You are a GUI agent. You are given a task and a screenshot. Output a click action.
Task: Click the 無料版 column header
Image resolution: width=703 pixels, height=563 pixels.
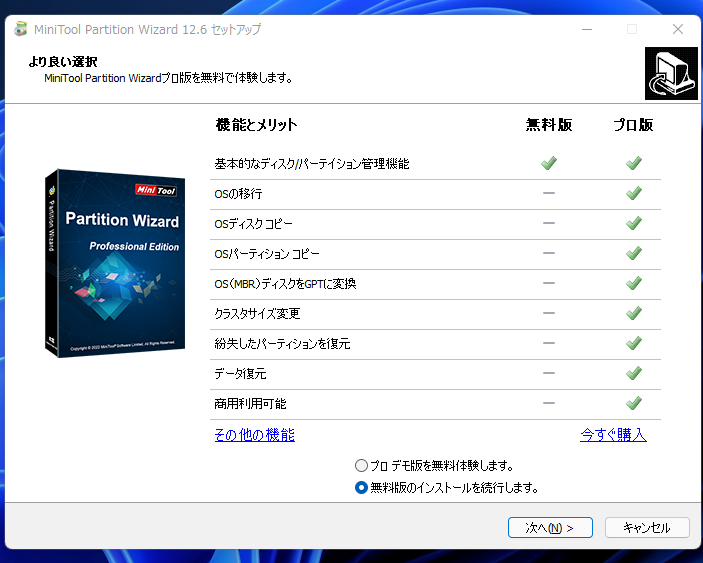coord(549,125)
